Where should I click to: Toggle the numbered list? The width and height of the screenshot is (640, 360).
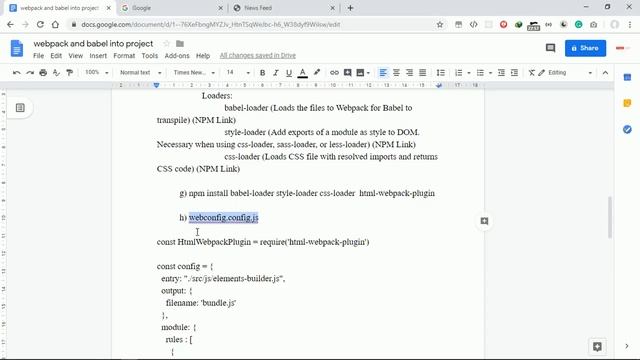[x=458, y=73]
